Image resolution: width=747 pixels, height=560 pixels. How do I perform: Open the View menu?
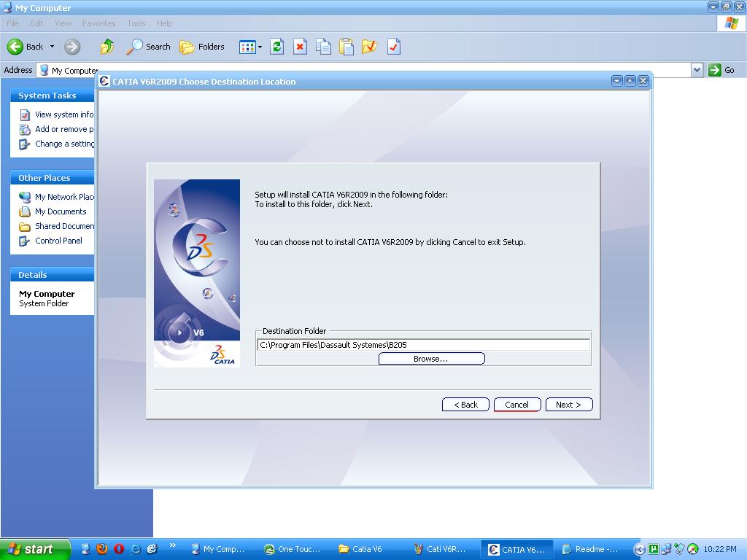[x=63, y=23]
